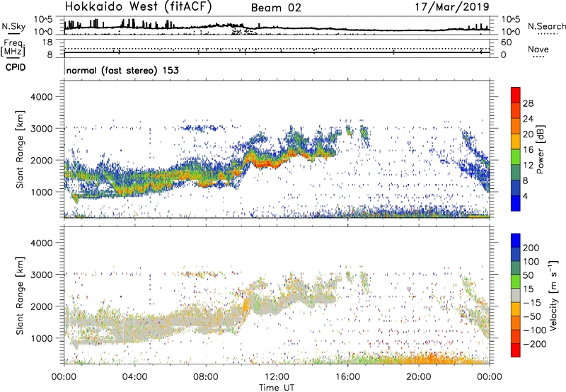Click the '20:00' time tick label
The image size is (566, 392).
click(x=418, y=377)
